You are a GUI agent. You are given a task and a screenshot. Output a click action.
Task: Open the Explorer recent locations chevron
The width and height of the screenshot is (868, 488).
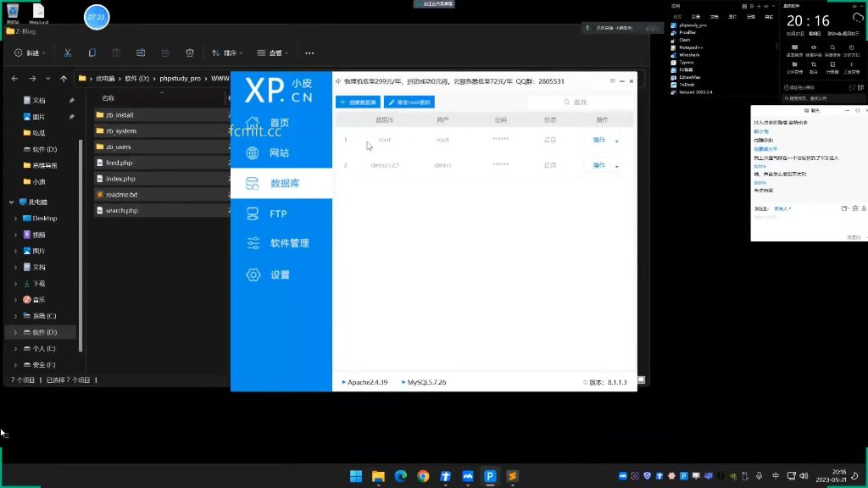(x=48, y=79)
